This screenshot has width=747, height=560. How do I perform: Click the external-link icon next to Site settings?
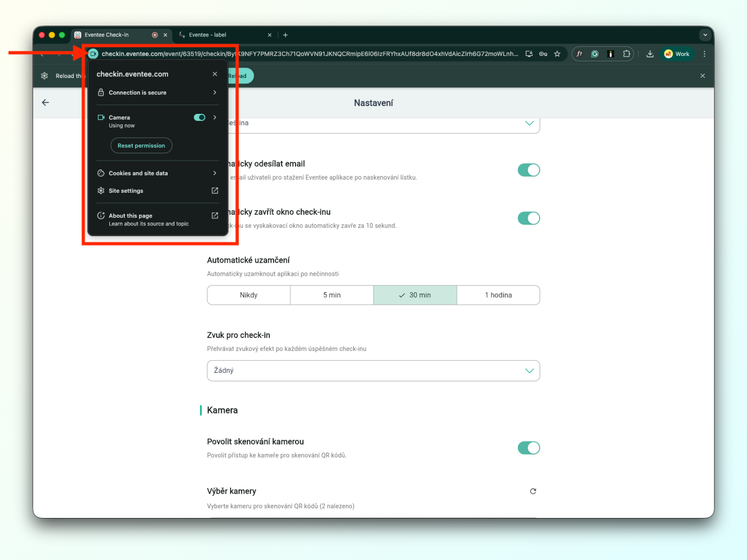(x=215, y=190)
